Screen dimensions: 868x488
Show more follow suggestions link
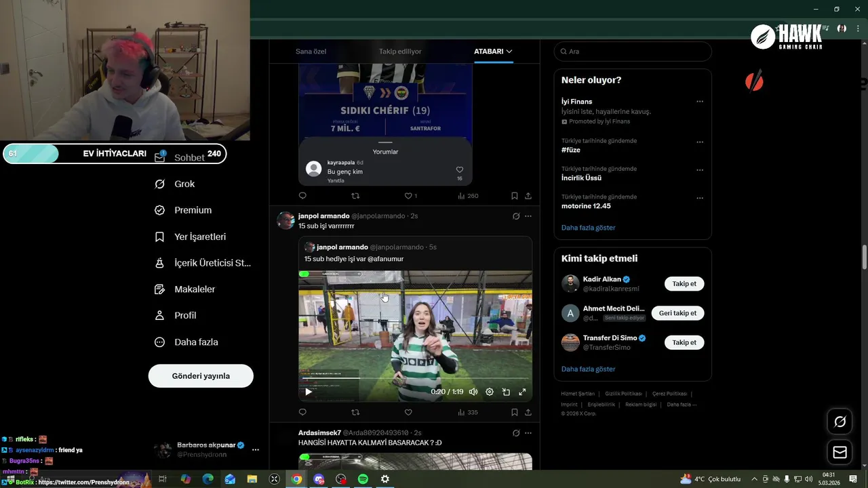click(x=589, y=369)
